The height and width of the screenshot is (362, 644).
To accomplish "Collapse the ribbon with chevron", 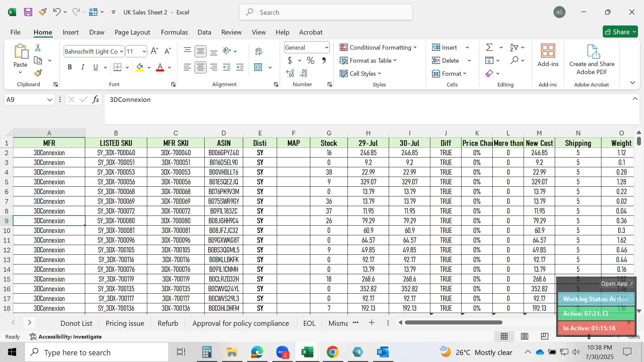I will [633, 82].
